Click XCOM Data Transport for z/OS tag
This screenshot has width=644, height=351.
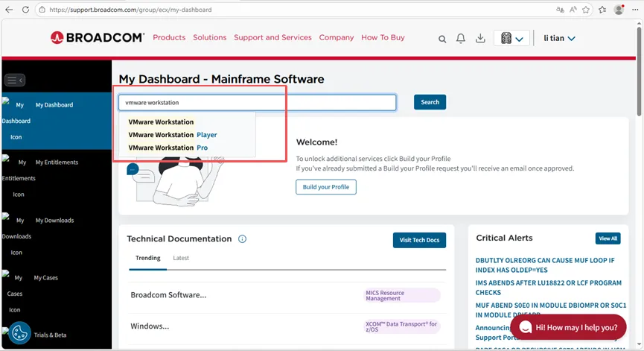(x=402, y=326)
